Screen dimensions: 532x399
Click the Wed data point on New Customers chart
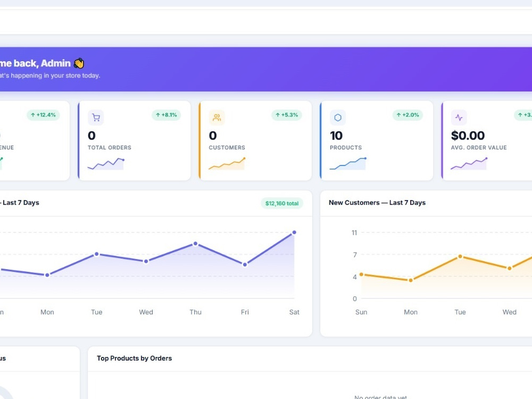tap(509, 268)
